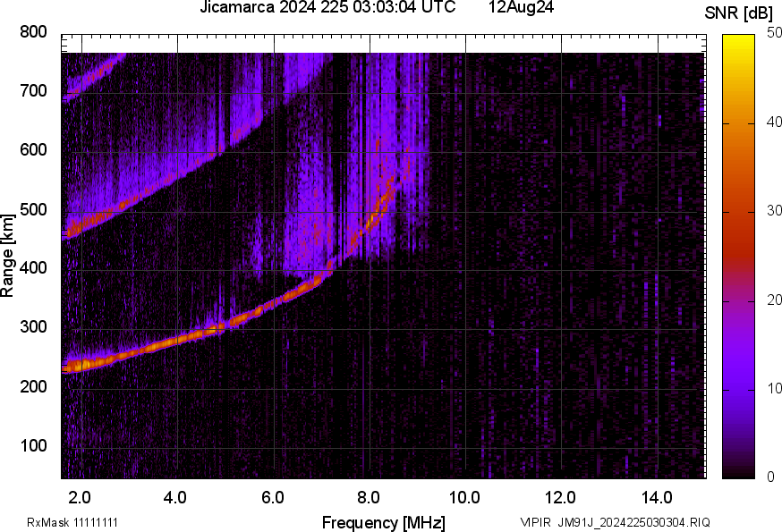Click the filename "VIPIR JM91J_2024225030304.RIQ"
This screenshot has width=782, height=532.
[615, 522]
